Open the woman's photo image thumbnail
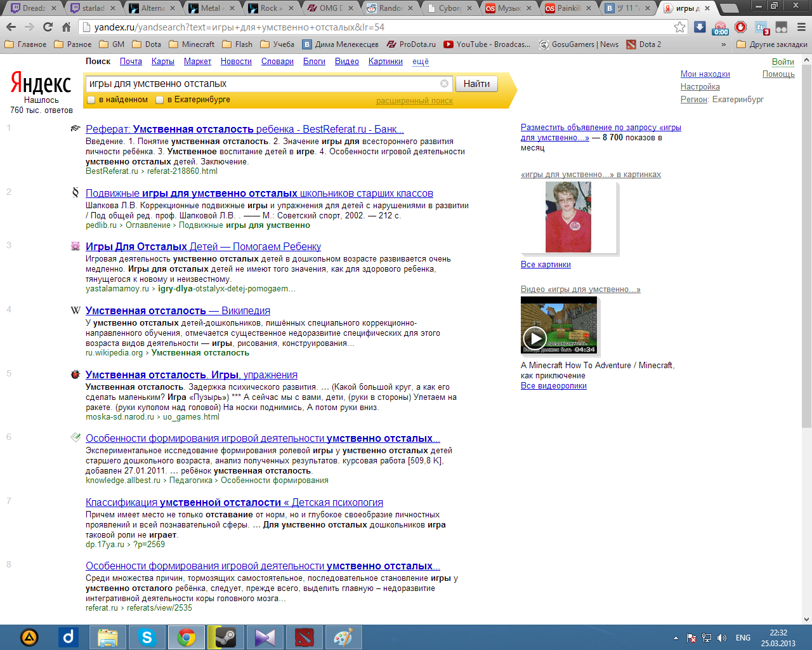This screenshot has height=650, width=812. [x=568, y=217]
